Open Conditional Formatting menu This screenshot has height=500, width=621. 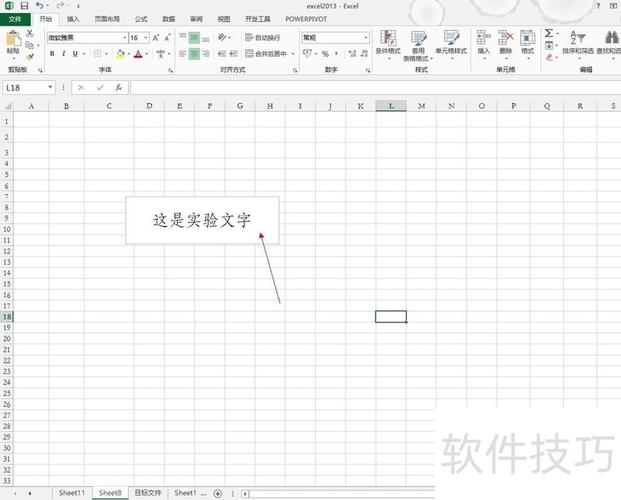tap(388, 44)
